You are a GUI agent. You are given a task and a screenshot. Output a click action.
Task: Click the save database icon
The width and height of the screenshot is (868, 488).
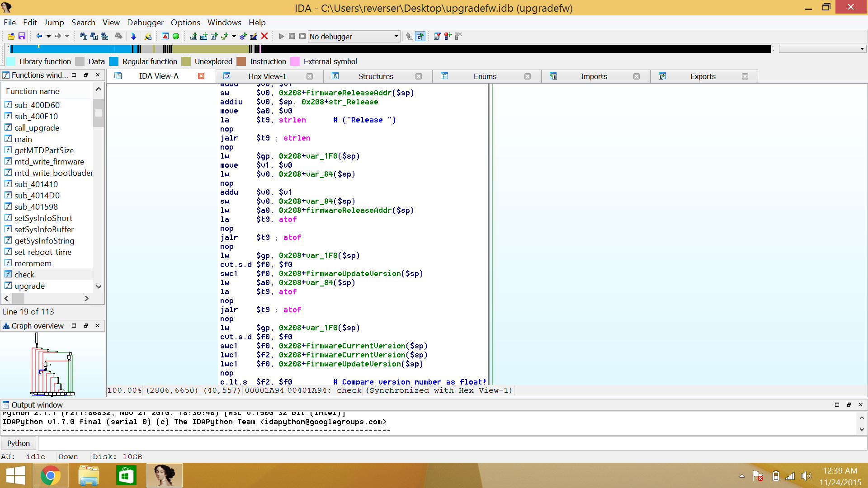tap(22, 36)
